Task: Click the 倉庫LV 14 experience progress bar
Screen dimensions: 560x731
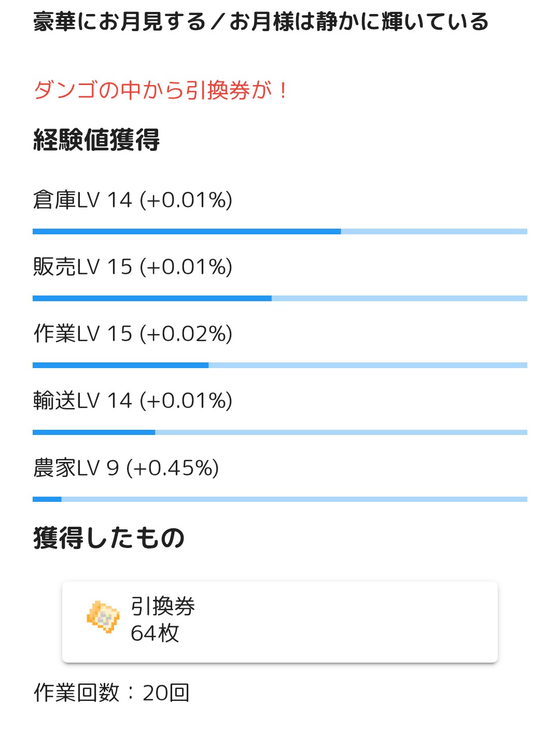Action: pos(280,232)
